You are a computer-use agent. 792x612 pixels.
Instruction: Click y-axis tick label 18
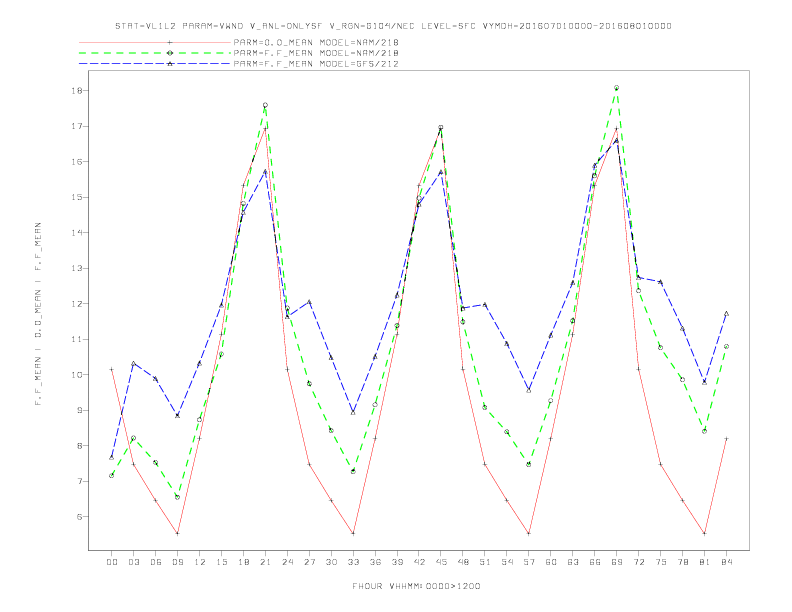tap(77, 91)
